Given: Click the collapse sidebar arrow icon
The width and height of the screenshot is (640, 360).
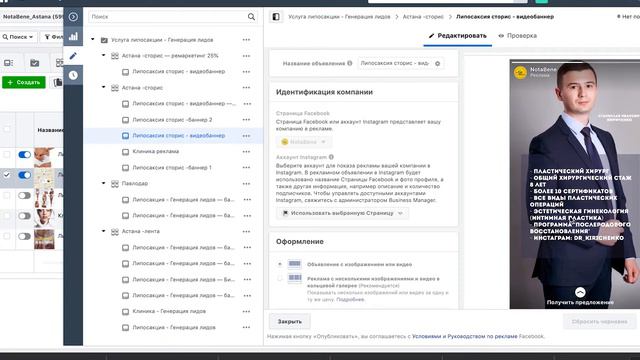Looking at the screenshot, I should (73, 17).
